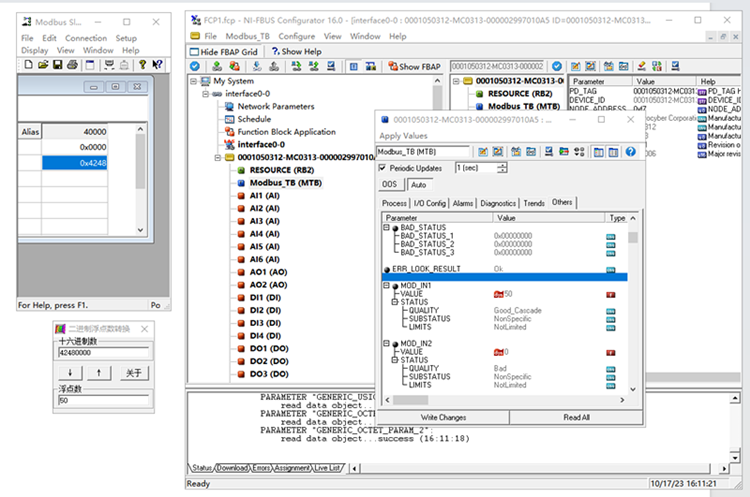Click the Read All button
The image size is (750, 497).
(576, 418)
